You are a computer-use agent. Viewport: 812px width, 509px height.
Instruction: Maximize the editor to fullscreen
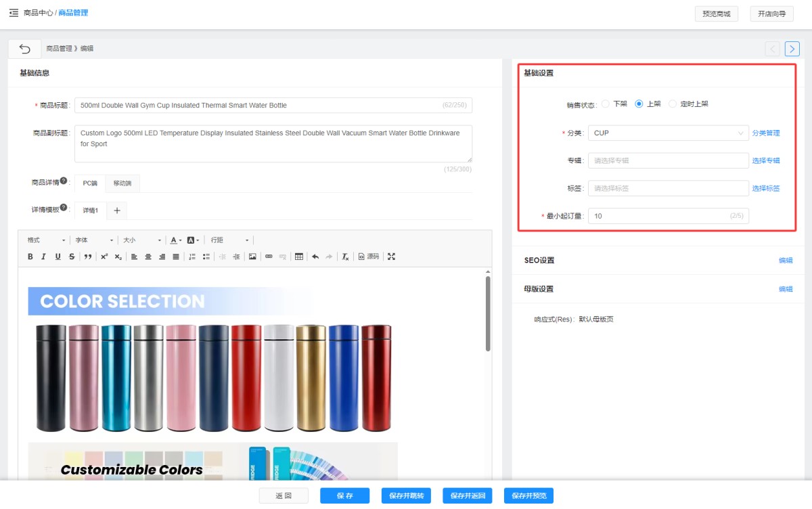click(x=391, y=257)
